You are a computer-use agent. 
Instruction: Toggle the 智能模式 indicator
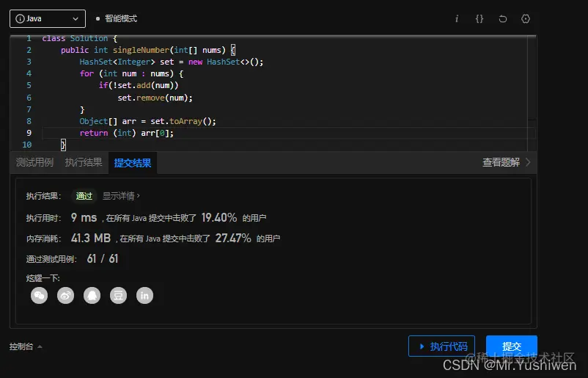(117, 19)
